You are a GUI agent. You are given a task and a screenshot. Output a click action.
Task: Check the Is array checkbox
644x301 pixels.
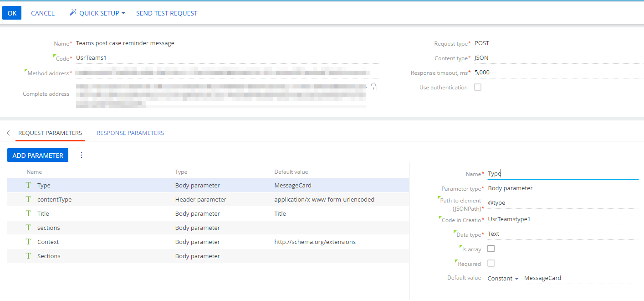pyautogui.click(x=491, y=249)
